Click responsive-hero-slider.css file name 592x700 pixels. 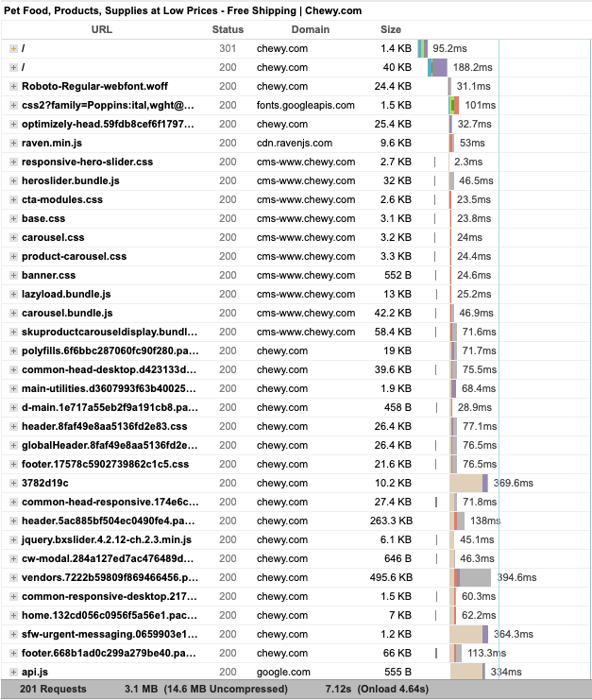88,162
